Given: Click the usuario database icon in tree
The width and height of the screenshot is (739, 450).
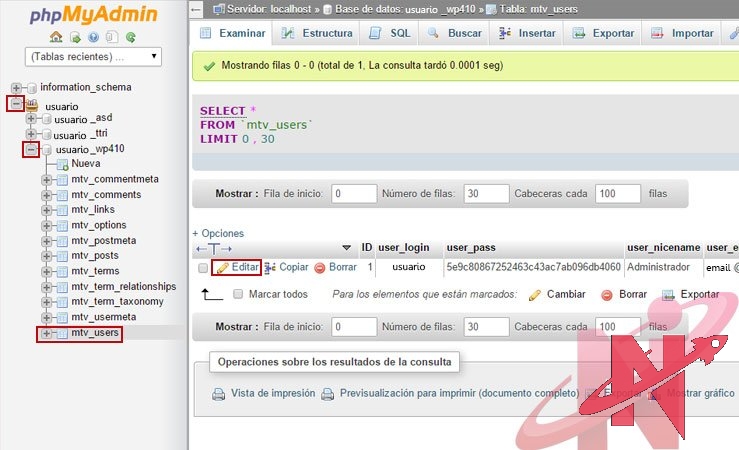Looking at the screenshot, I should (31, 106).
